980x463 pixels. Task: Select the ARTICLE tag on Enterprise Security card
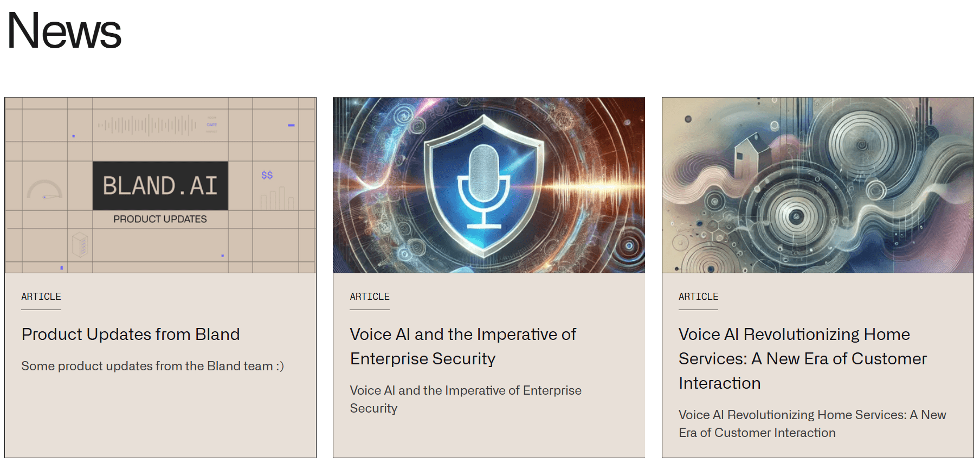coord(370,297)
